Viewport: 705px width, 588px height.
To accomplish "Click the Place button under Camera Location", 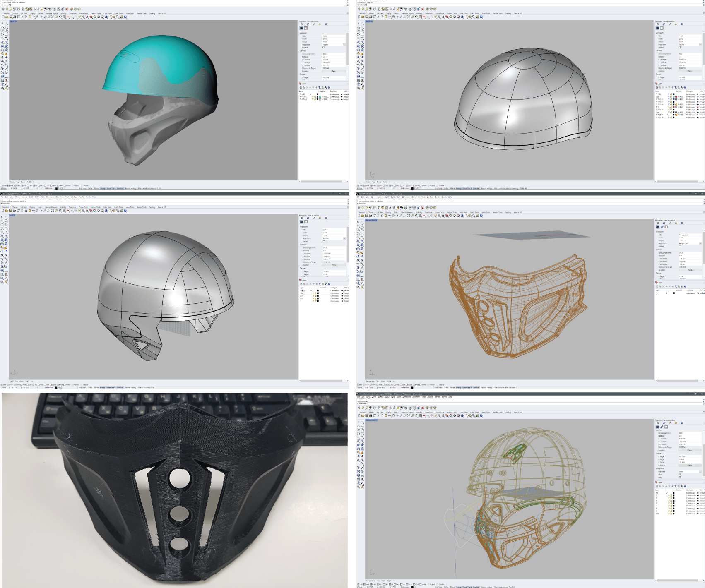I will 334,71.
